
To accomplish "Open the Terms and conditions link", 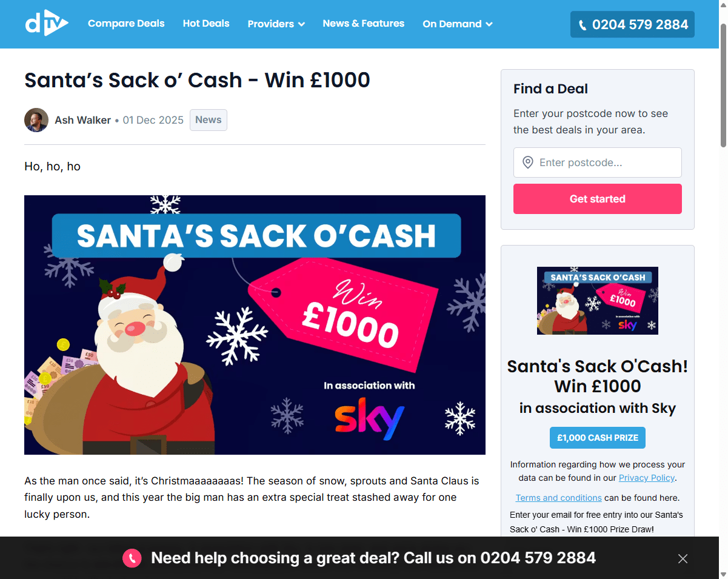I will pos(559,498).
